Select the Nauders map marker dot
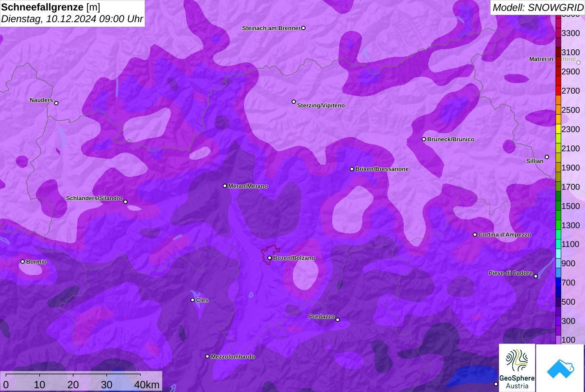 pyautogui.click(x=56, y=103)
